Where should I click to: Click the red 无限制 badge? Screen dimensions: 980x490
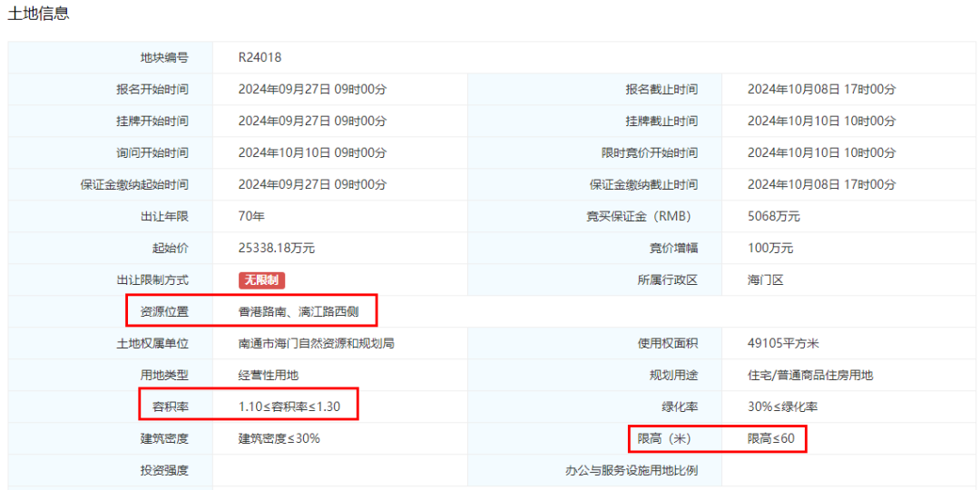[x=262, y=280]
